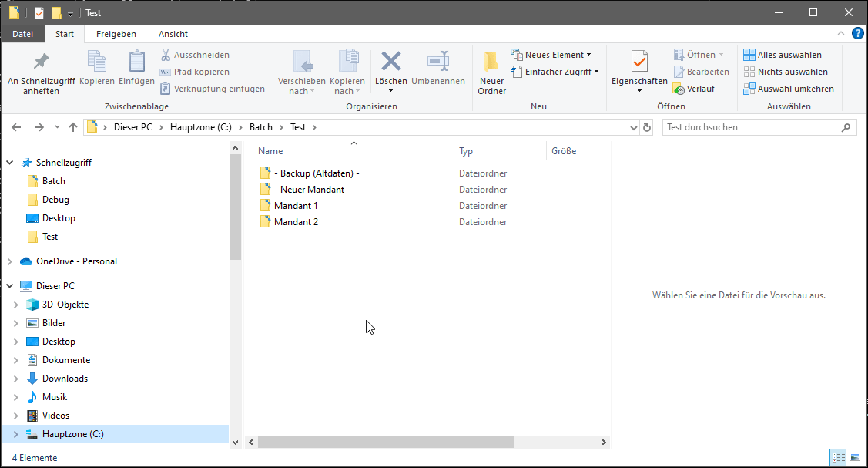Collapse the ribbon with chevron arrow
This screenshot has height=468, width=868.
pos(842,34)
